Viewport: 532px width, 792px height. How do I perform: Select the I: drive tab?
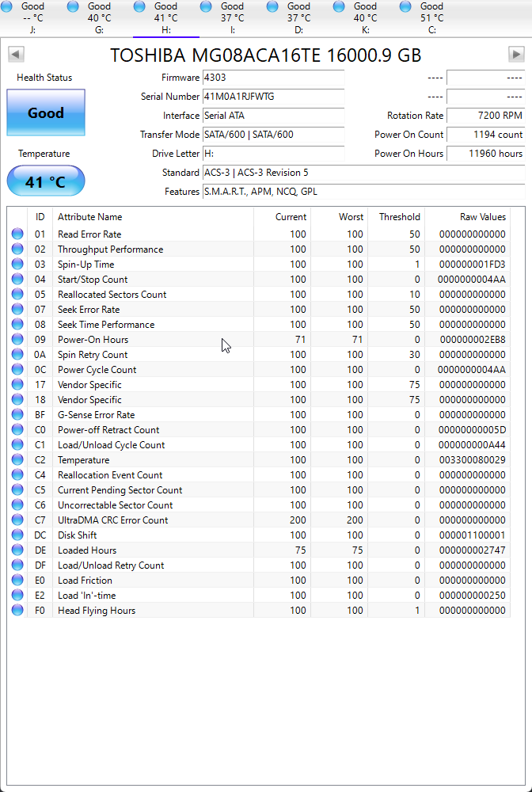(232, 18)
